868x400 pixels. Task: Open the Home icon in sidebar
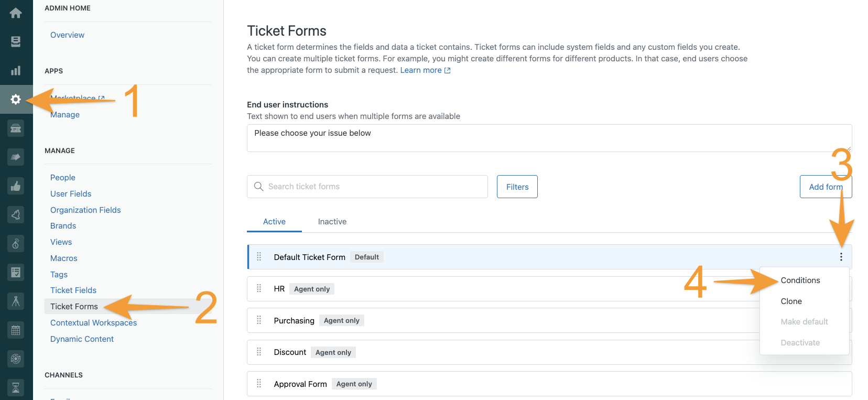click(16, 13)
